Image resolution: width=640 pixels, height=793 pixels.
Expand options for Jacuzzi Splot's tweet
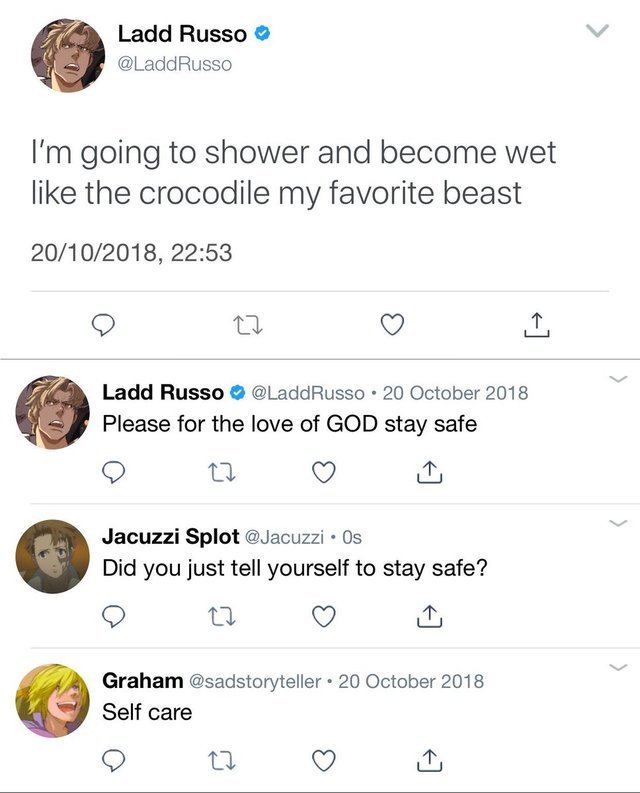pos(618,523)
